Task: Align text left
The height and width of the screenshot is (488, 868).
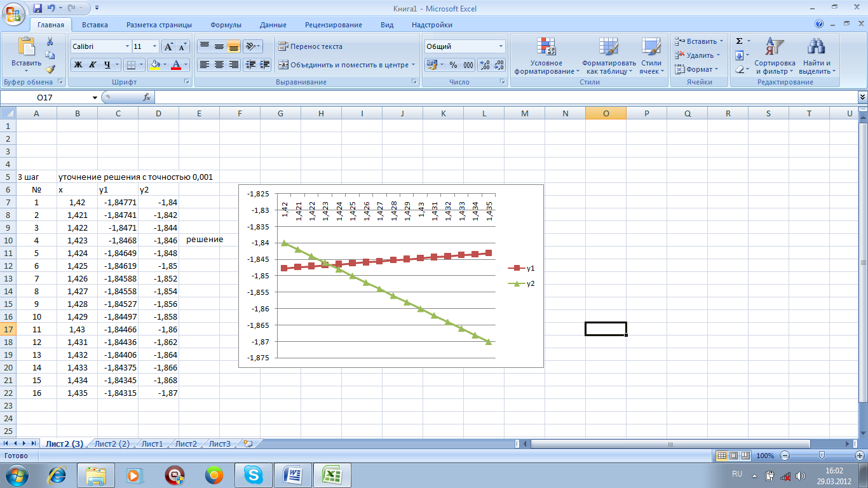Action: [x=205, y=65]
